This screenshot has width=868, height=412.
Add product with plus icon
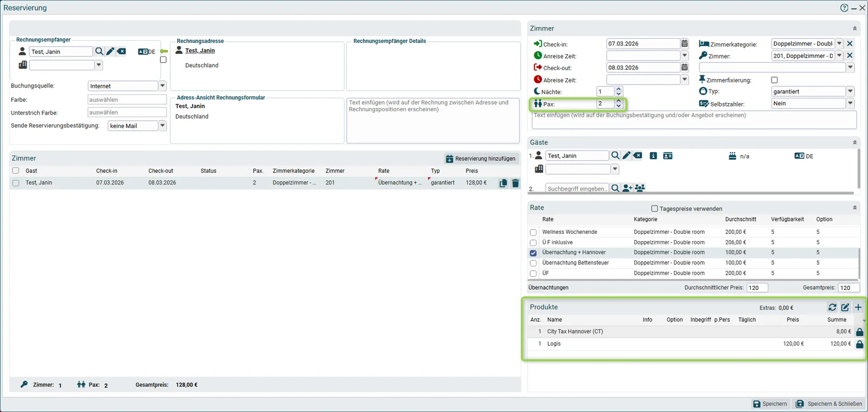pos(858,307)
